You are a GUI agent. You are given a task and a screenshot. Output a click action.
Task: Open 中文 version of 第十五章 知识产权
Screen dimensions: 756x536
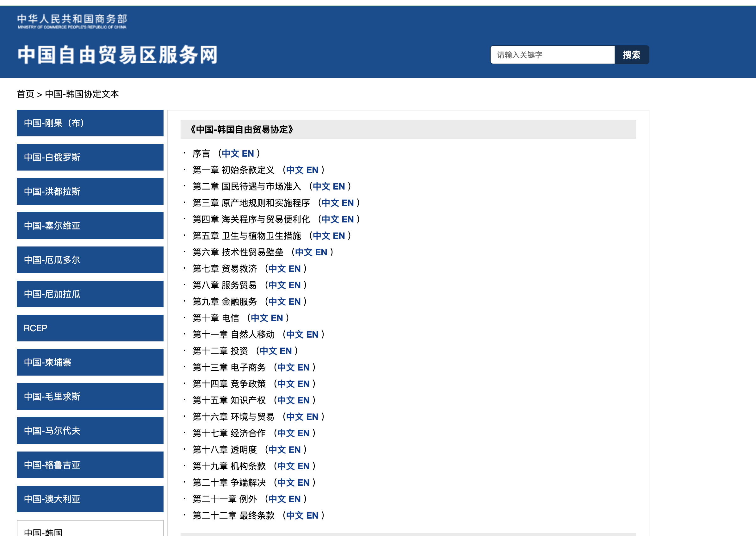pyautogui.click(x=286, y=400)
